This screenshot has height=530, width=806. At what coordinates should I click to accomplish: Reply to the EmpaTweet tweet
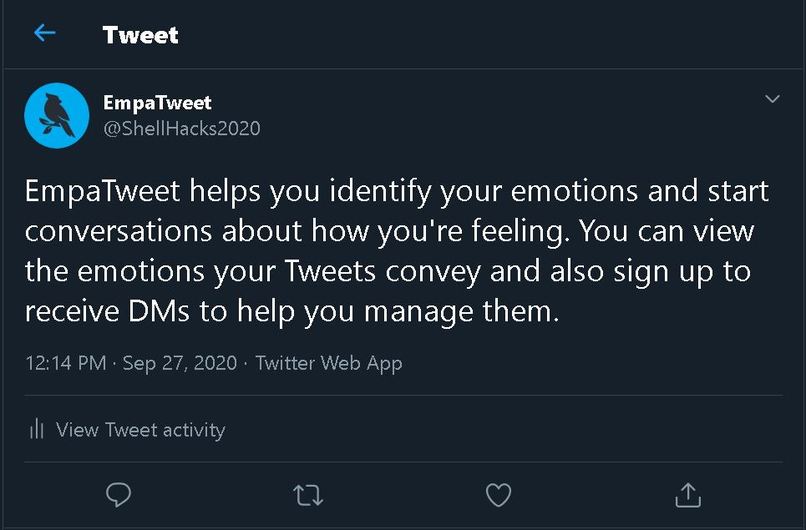point(118,495)
